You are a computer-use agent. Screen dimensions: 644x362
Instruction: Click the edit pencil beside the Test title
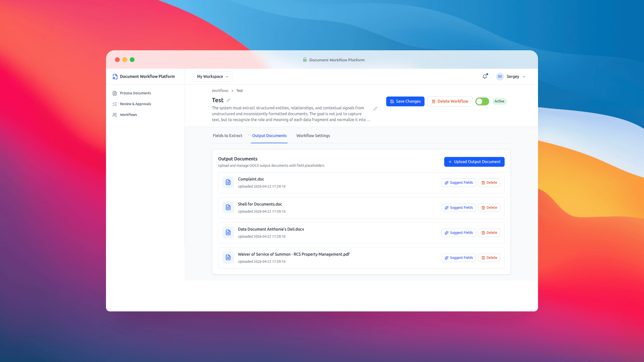coord(228,100)
